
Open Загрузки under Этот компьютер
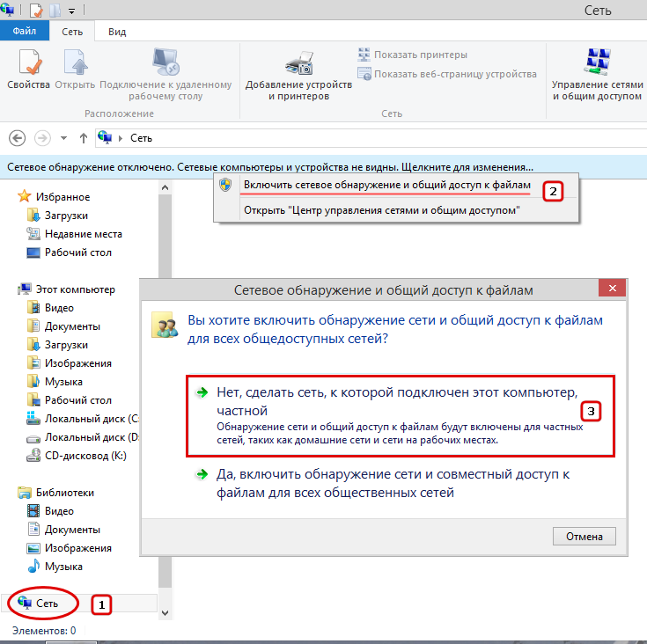pyautogui.click(x=57, y=345)
